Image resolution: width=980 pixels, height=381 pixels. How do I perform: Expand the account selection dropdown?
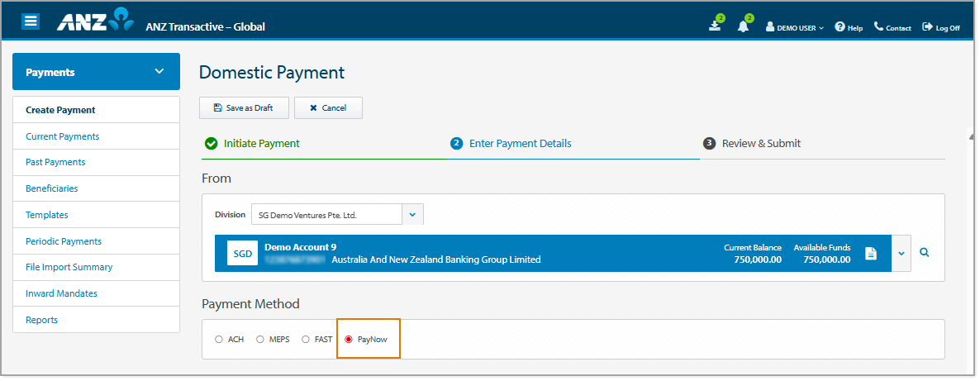902,254
